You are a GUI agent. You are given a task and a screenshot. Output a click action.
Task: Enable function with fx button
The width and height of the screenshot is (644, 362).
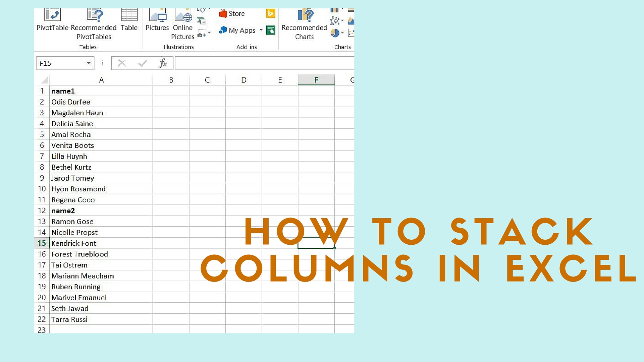pos(162,63)
